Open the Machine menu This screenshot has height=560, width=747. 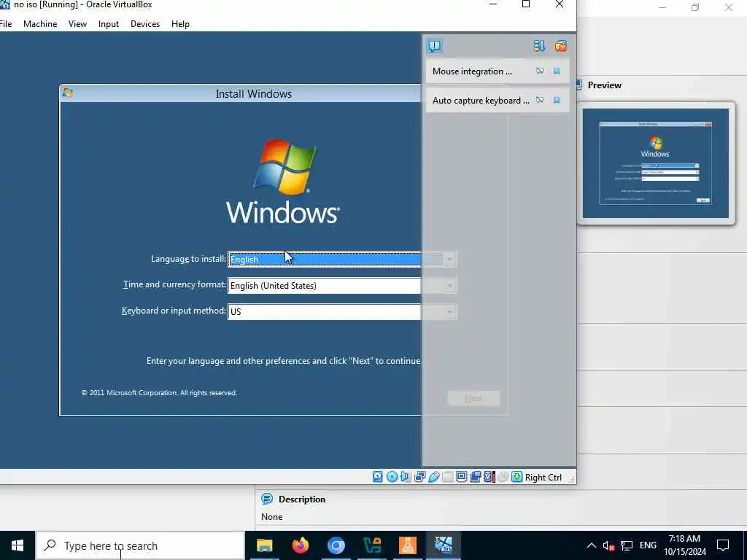coord(40,24)
